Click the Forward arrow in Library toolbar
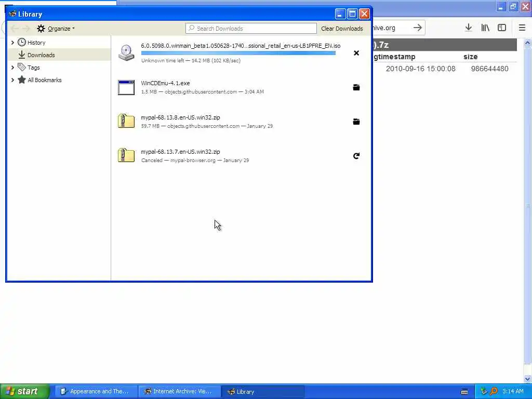This screenshot has width=532, height=399. (26, 29)
